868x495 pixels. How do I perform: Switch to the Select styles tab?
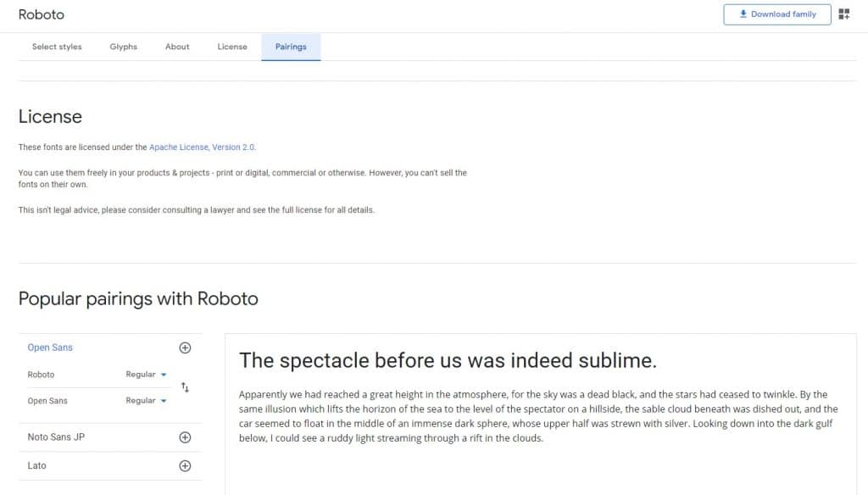[x=57, y=47]
